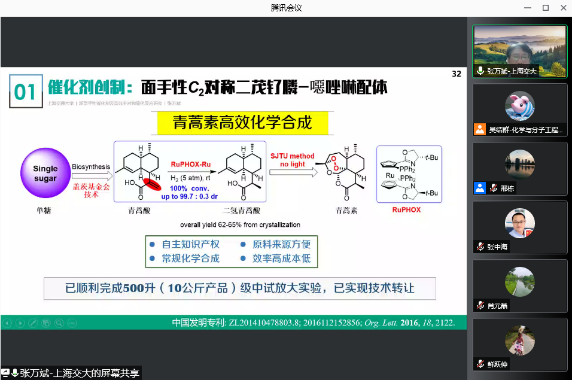Screen dimensions: 572x380
Task: Click the blue co-host badge icon
Action: (480, 188)
